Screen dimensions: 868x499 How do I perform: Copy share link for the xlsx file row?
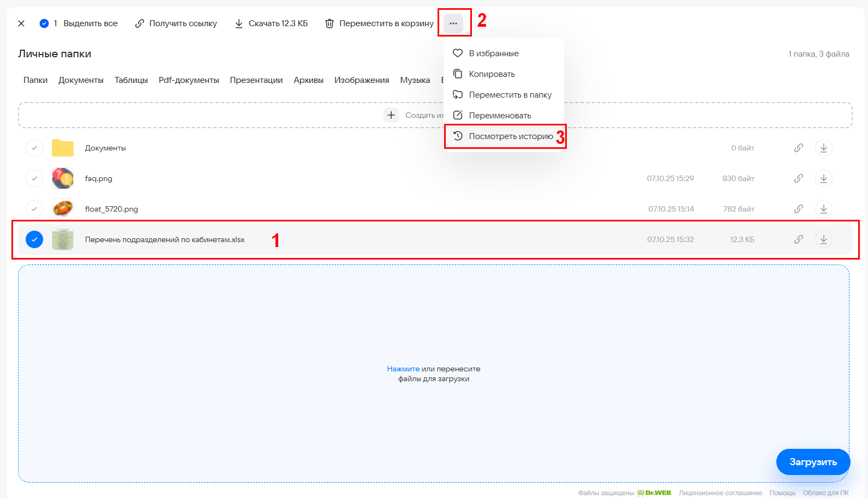tap(798, 239)
